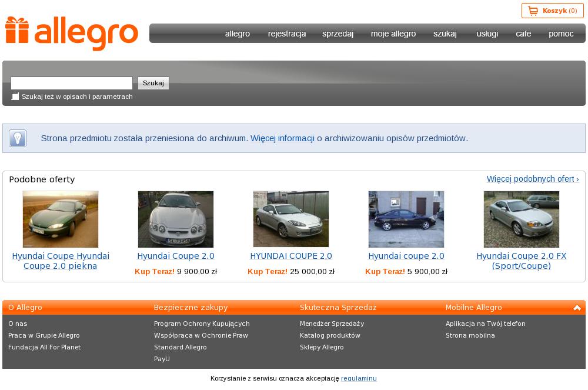Collapse the footer with the arrow icon
The height and width of the screenshot is (390, 588).
[577, 308]
